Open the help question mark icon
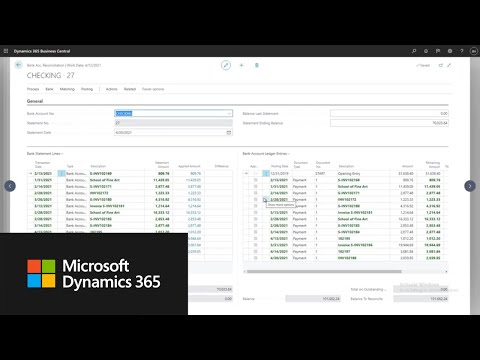The width and height of the screenshot is (480, 360). [462, 51]
